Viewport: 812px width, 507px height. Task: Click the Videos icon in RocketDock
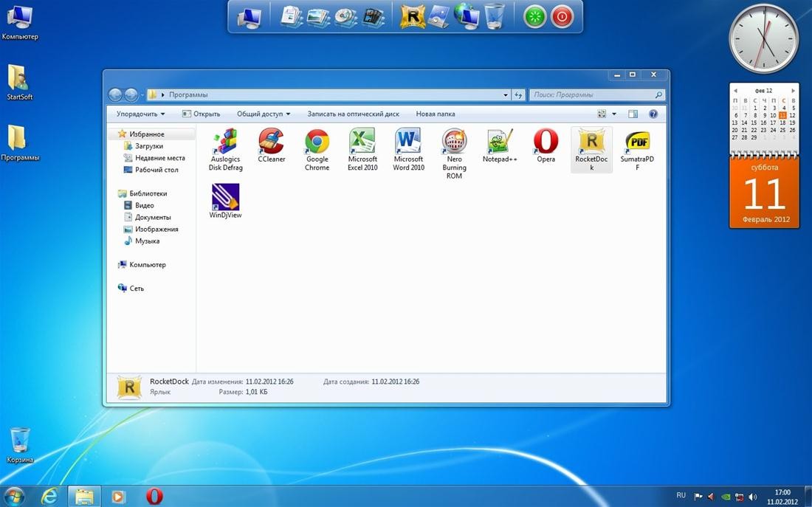[373, 17]
